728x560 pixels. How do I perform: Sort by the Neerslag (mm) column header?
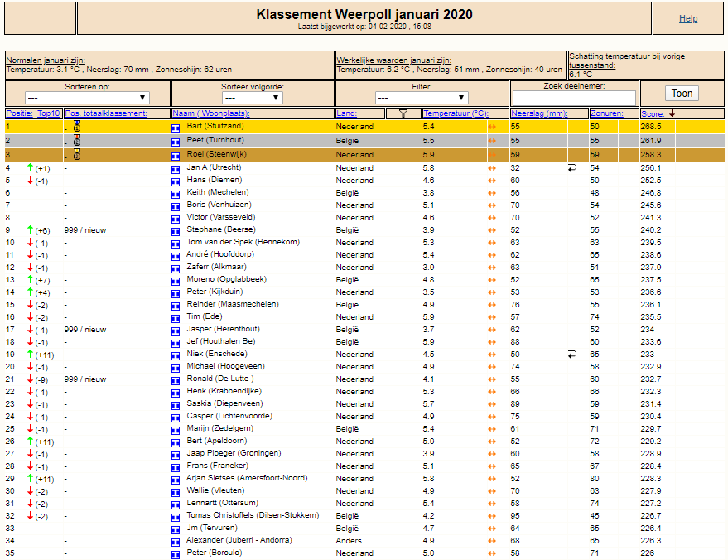(x=539, y=113)
